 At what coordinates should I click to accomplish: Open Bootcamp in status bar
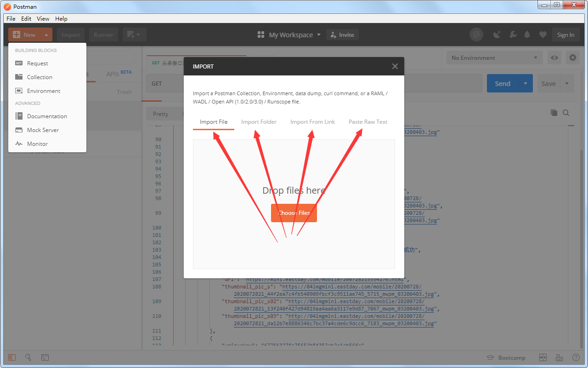click(x=506, y=358)
